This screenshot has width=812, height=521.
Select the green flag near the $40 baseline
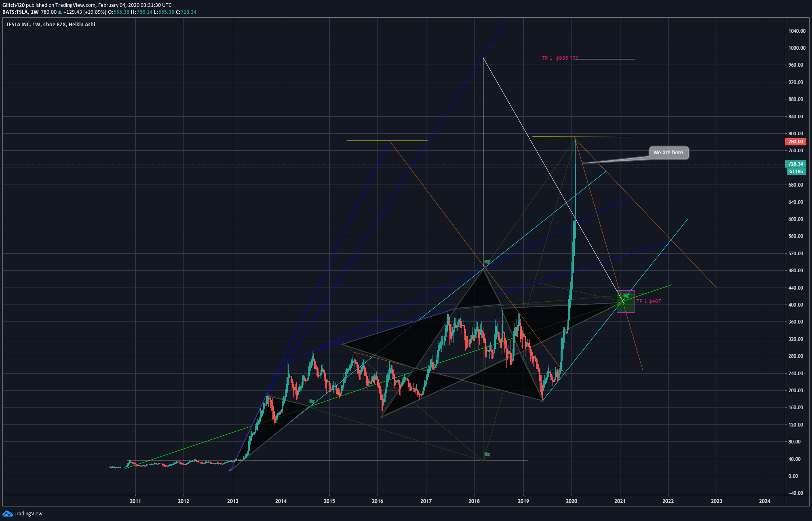coord(487,454)
